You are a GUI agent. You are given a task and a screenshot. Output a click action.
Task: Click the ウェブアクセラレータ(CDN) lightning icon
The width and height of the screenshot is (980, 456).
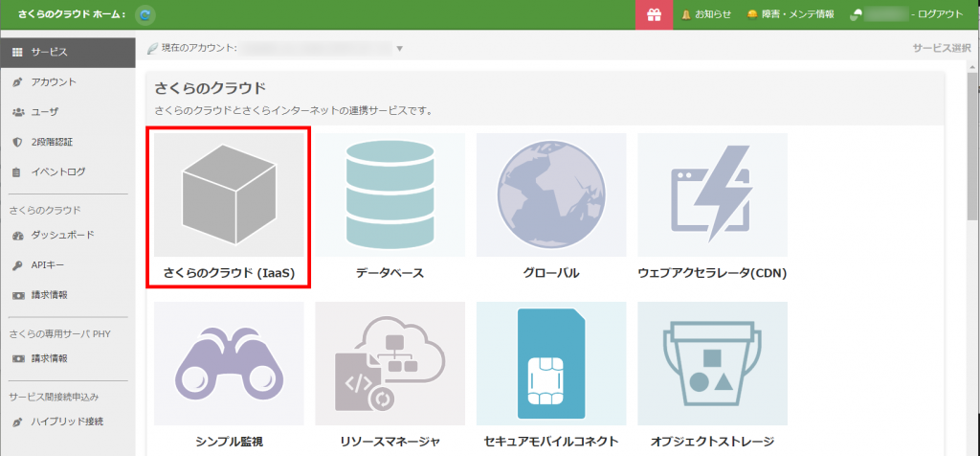[712, 194]
